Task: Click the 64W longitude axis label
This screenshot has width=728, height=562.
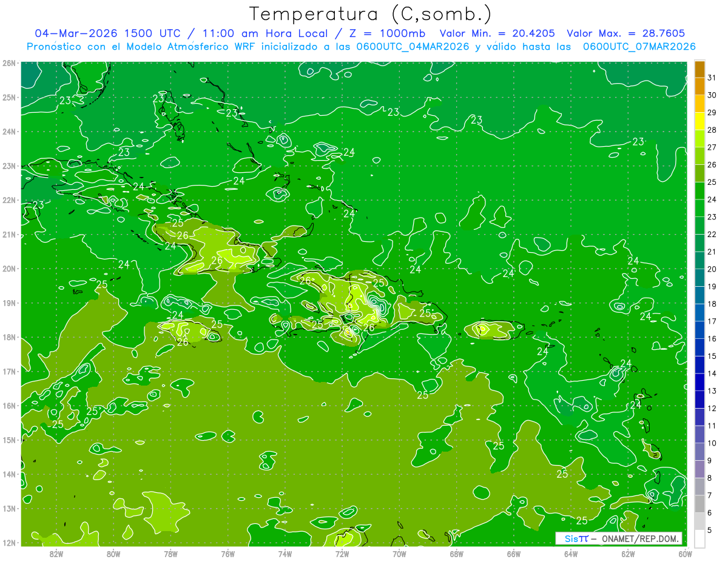Action: [571, 554]
